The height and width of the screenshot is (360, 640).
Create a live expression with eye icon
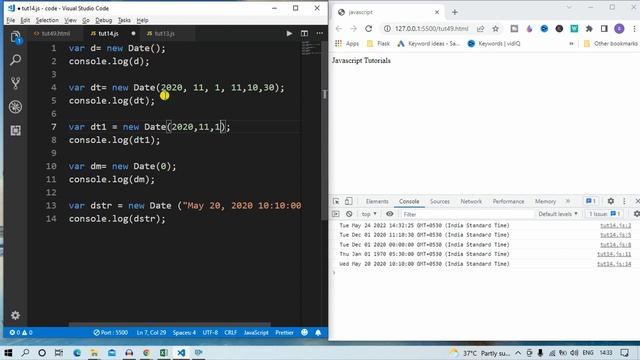[390, 214]
